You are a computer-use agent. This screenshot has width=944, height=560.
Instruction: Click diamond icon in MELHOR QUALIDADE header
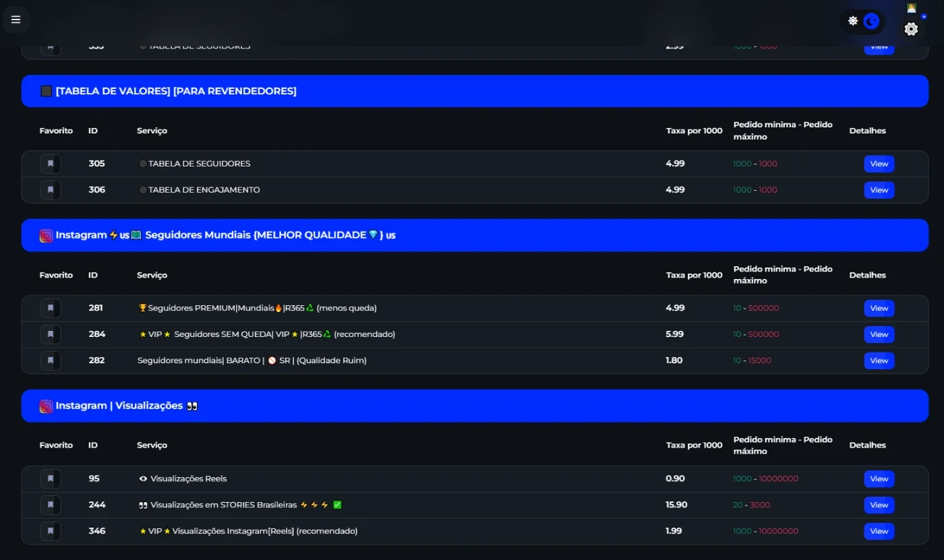coord(373,235)
